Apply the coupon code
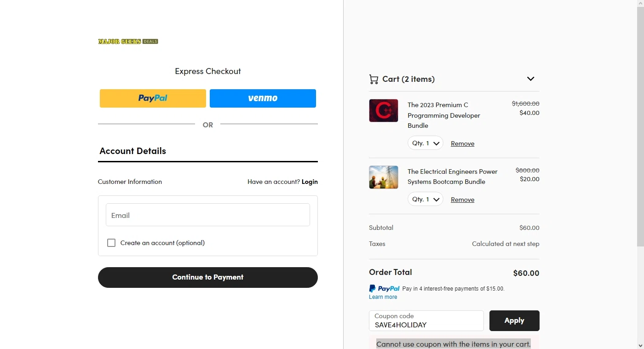 point(514,321)
